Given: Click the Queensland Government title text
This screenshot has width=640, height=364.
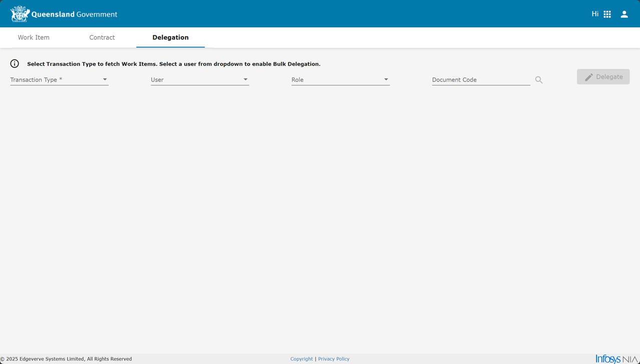Looking at the screenshot, I should (x=74, y=14).
